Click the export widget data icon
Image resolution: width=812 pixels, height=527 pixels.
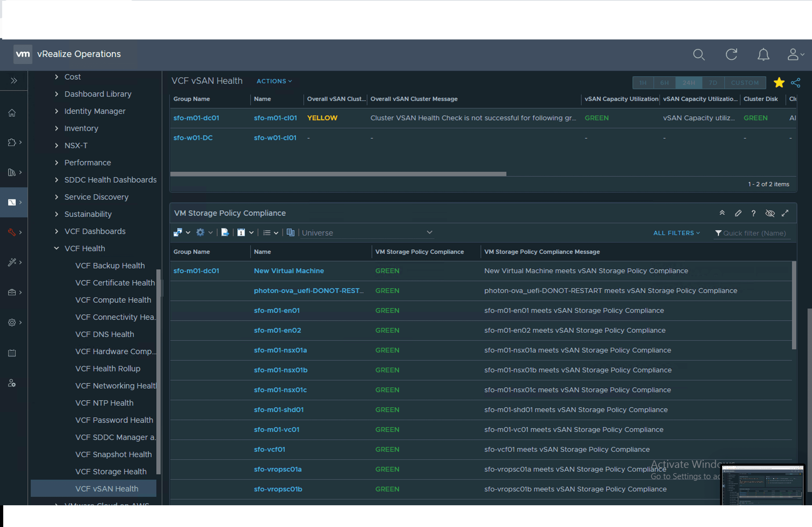coord(225,233)
